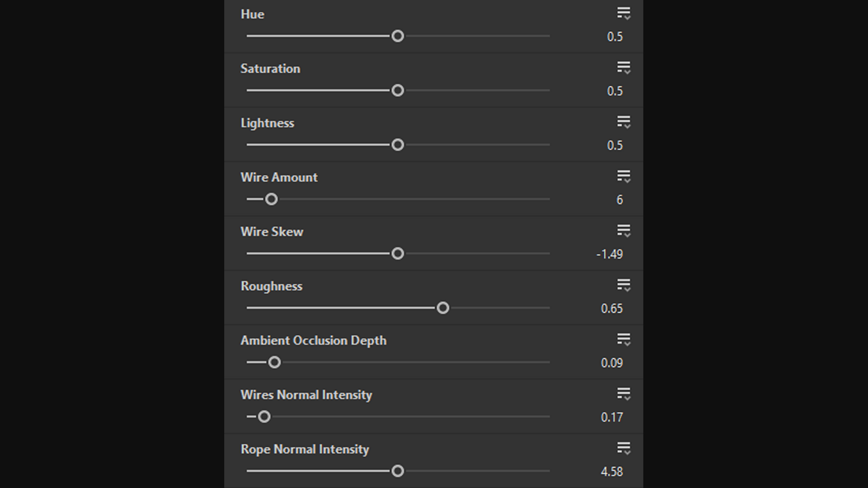Open the Wire Amount options menu icon
The width and height of the screenshot is (868, 488).
623,176
